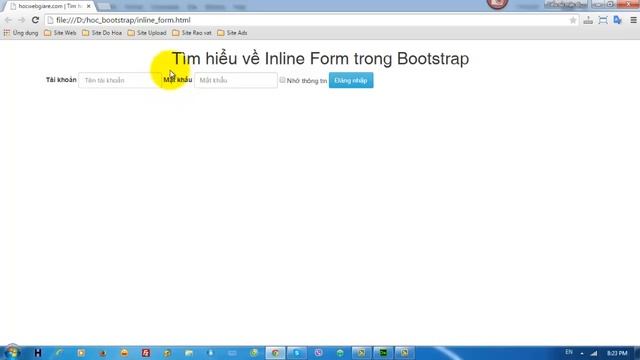
Task: Click the page heading about Inline Form
Action: point(320,58)
